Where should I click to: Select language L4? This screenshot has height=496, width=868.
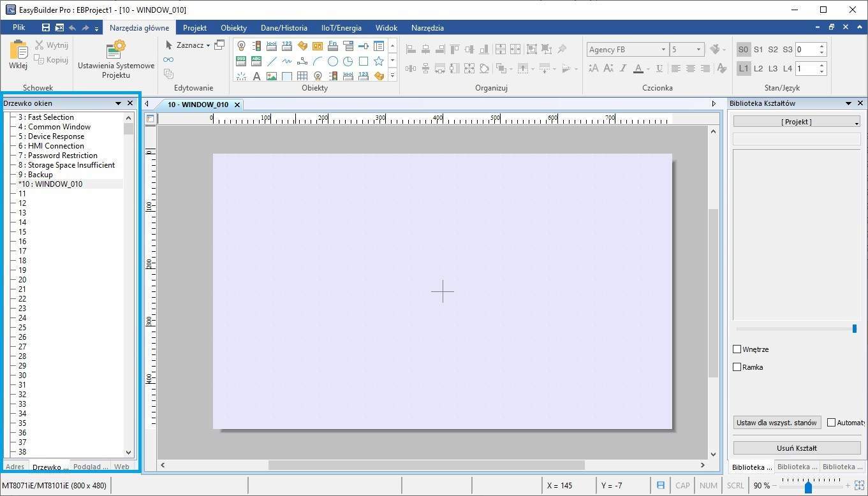click(x=788, y=68)
